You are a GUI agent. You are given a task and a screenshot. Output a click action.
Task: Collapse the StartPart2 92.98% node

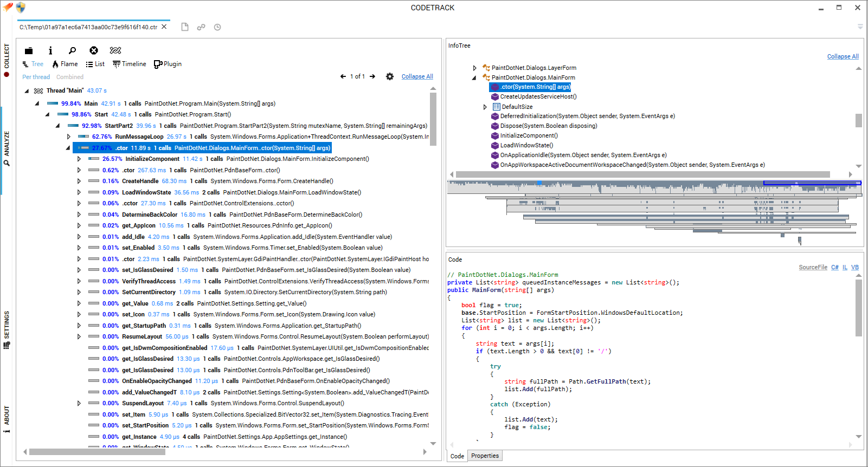[x=57, y=126]
